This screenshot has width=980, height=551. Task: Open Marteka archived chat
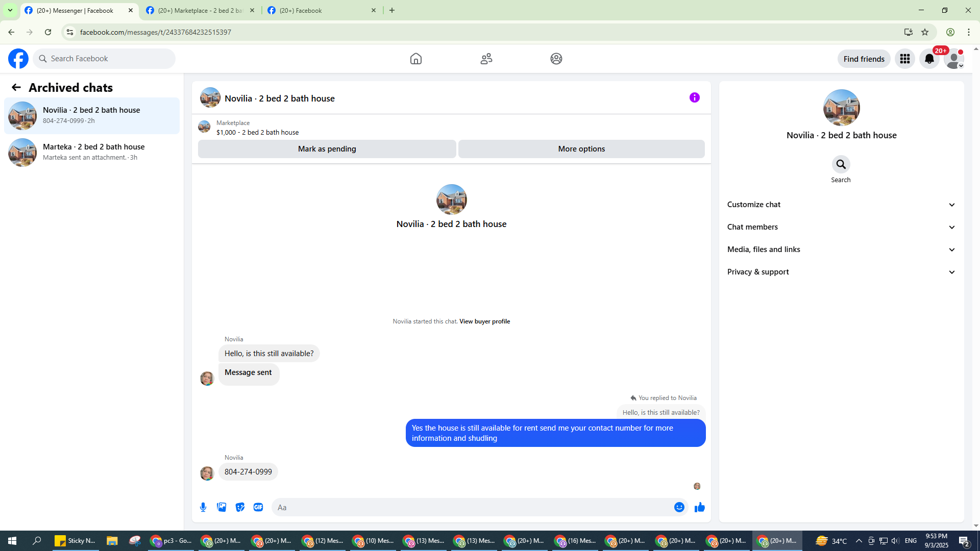click(92, 153)
